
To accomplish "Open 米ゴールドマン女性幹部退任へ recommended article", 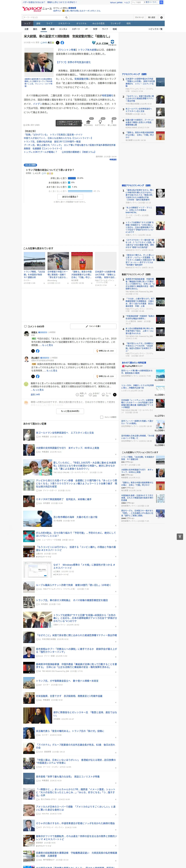I will (65, 433).
